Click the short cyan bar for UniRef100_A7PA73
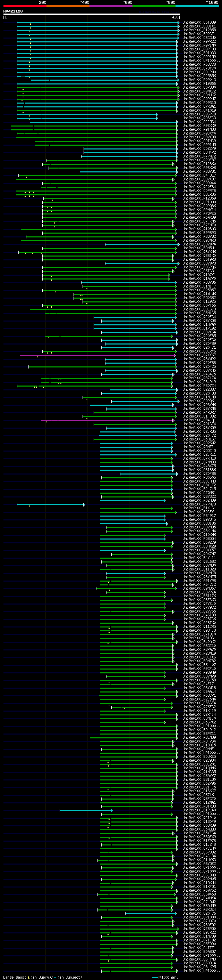 click(51, 504)
